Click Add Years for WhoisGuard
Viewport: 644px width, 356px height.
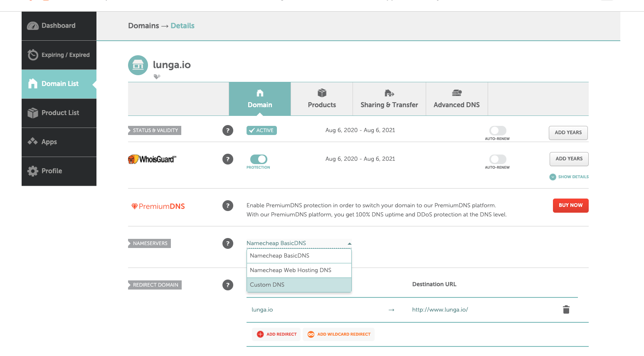coord(569,159)
